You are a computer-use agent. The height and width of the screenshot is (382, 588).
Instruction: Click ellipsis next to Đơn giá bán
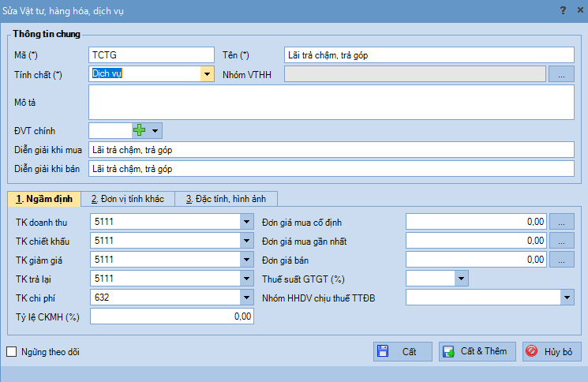tap(561, 259)
